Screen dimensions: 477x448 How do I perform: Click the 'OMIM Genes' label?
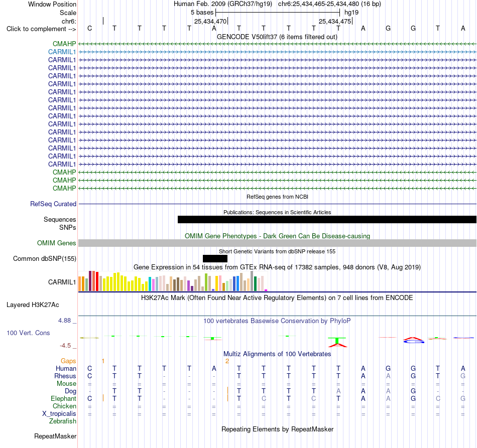click(56, 243)
